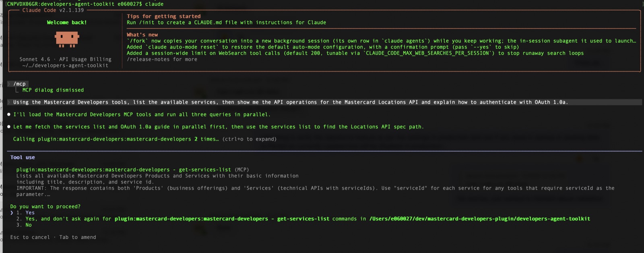Click the "What's new" heading
This screenshot has height=253, width=644.
click(142, 35)
